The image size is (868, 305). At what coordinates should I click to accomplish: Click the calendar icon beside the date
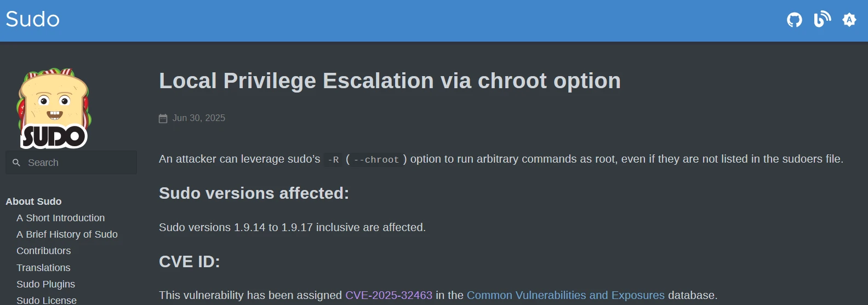(x=163, y=118)
